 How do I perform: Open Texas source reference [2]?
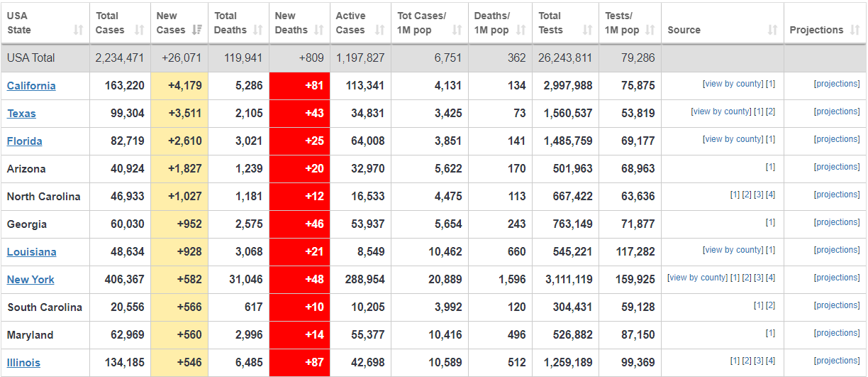[771, 111]
